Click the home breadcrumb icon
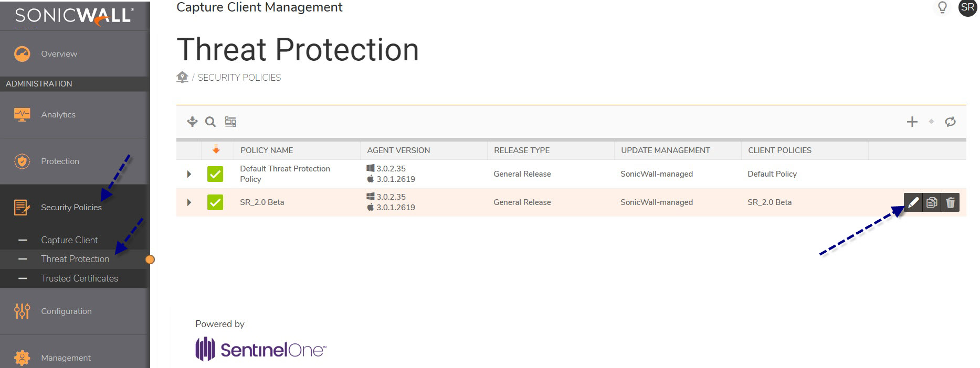980x368 pixels. click(182, 77)
